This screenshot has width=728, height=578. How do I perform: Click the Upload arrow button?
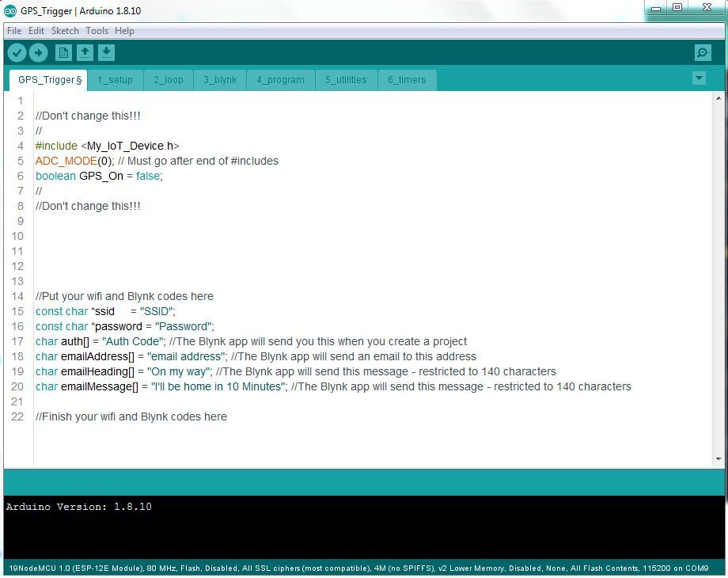(x=38, y=53)
